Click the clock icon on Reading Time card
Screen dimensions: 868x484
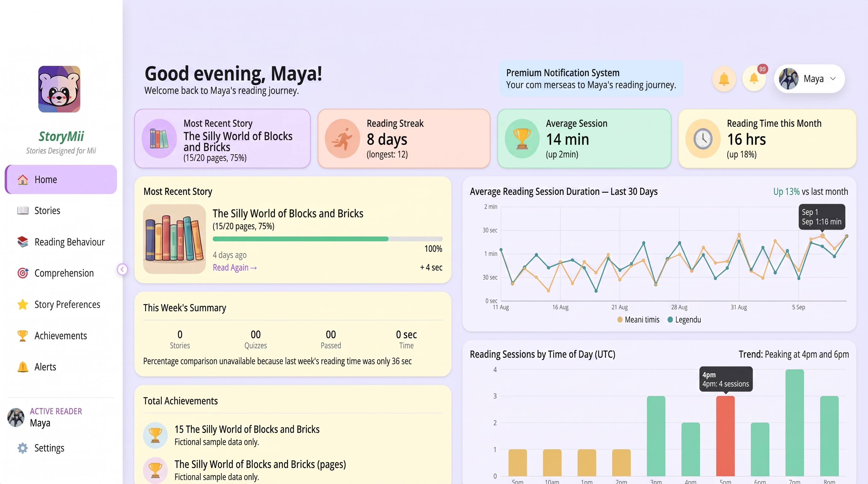click(703, 139)
